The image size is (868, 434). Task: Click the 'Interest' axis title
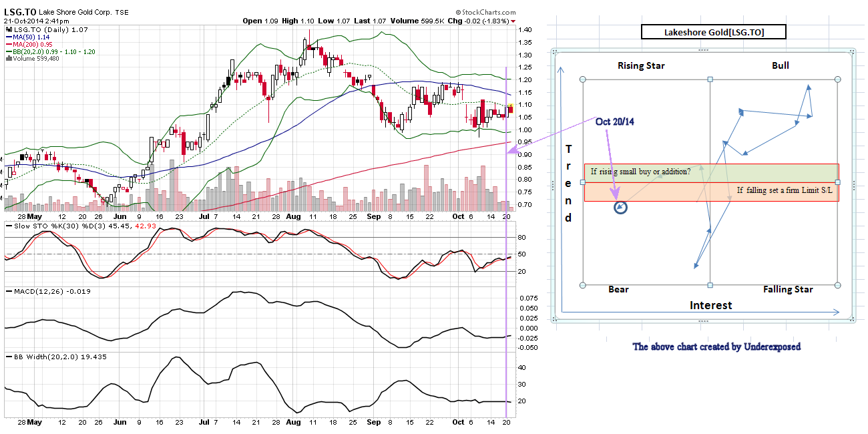click(x=710, y=305)
